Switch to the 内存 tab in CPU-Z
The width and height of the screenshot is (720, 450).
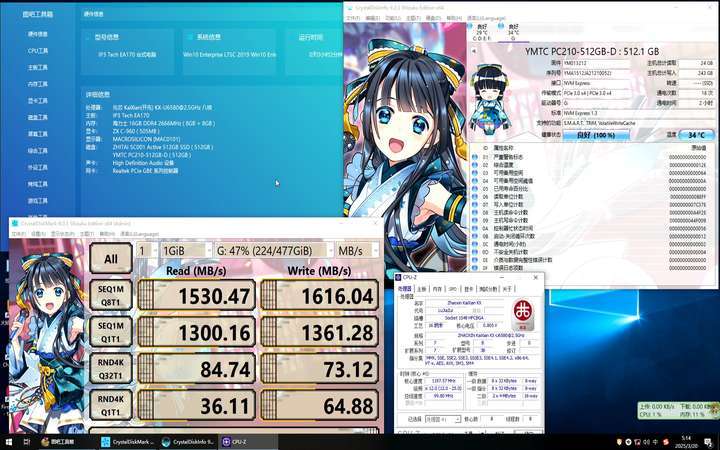pos(437,289)
